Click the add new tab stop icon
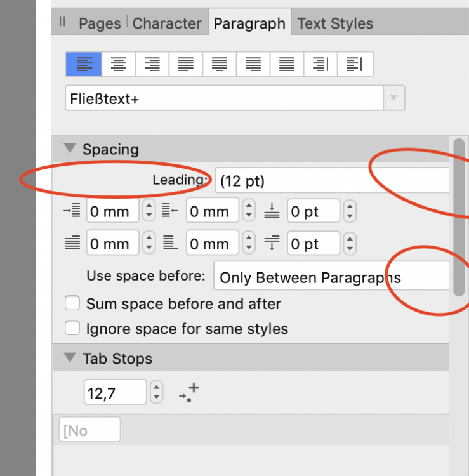Viewport: 469px width, 476px height. tap(188, 393)
